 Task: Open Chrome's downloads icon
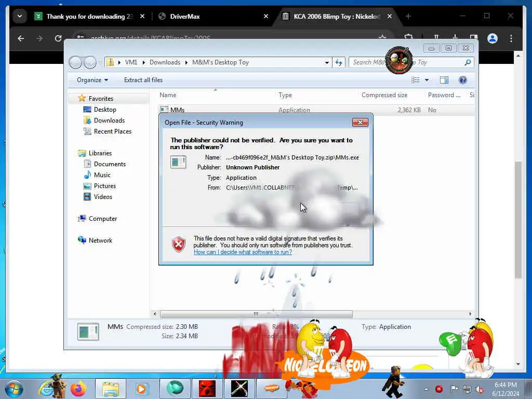(x=455, y=37)
